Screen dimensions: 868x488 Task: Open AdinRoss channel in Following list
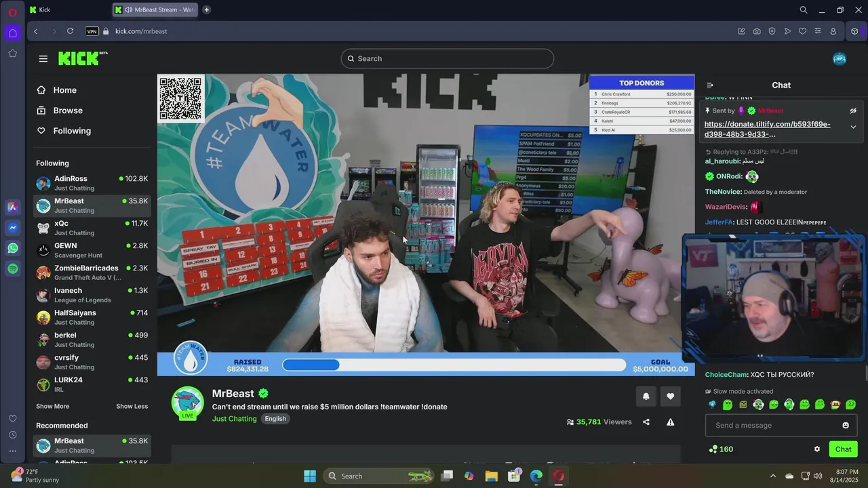point(92,183)
